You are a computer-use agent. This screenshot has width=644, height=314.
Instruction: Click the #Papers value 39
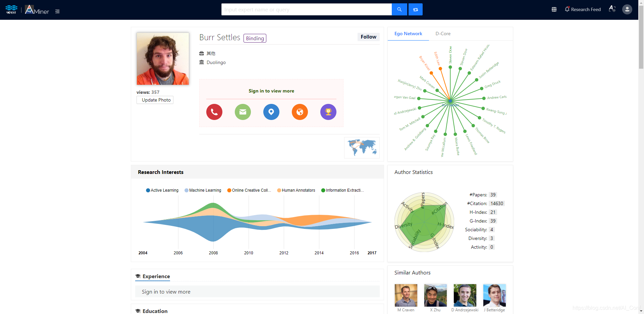tap(493, 195)
